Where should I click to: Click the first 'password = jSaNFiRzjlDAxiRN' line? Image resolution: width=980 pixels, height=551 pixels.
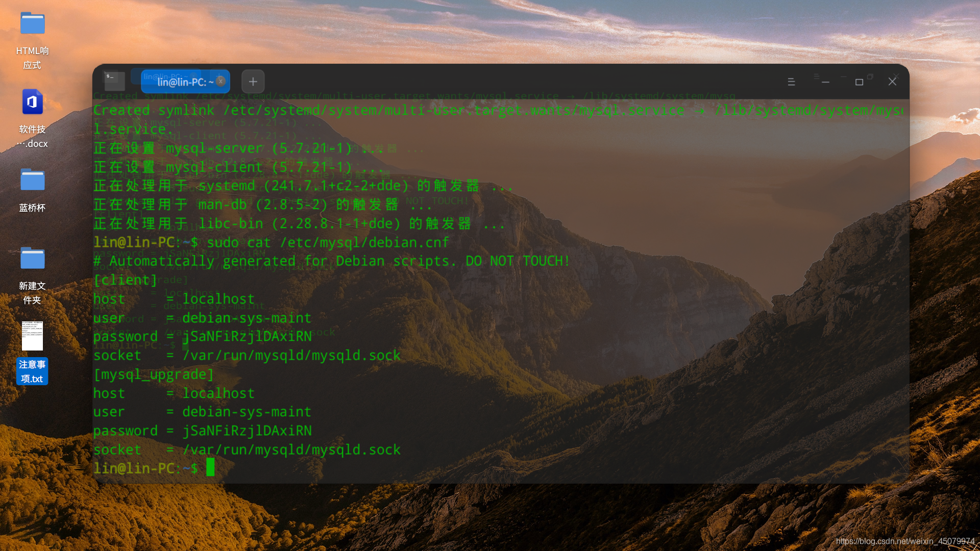tap(202, 336)
